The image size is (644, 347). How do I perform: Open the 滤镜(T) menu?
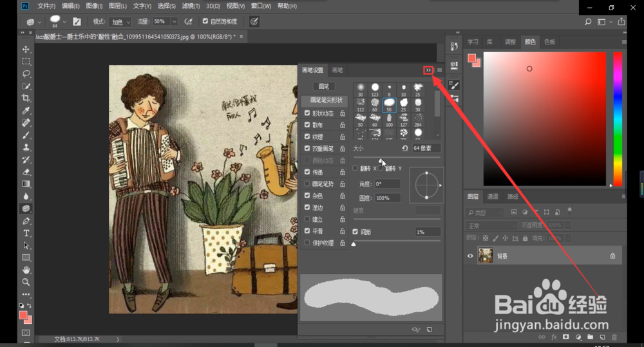191,6
